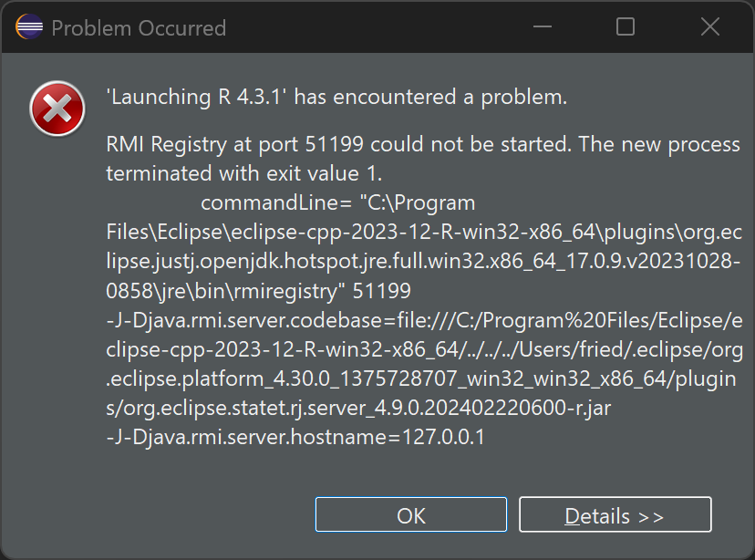This screenshot has height=560, width=755.
Task: Click the circular error indicator beside the message
Action: pyautogui.click(x=57, y=109)
